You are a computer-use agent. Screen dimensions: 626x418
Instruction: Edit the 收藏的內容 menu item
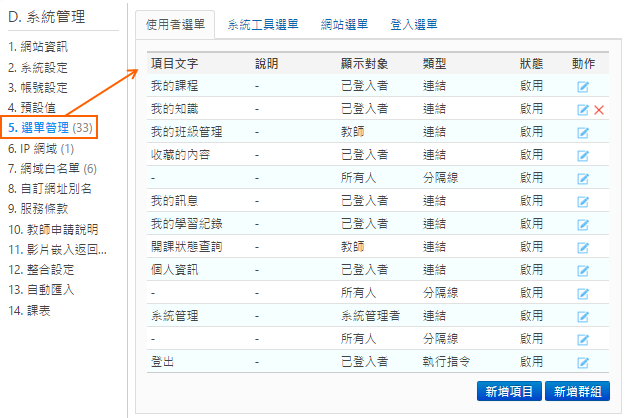[x=583, y=155]
